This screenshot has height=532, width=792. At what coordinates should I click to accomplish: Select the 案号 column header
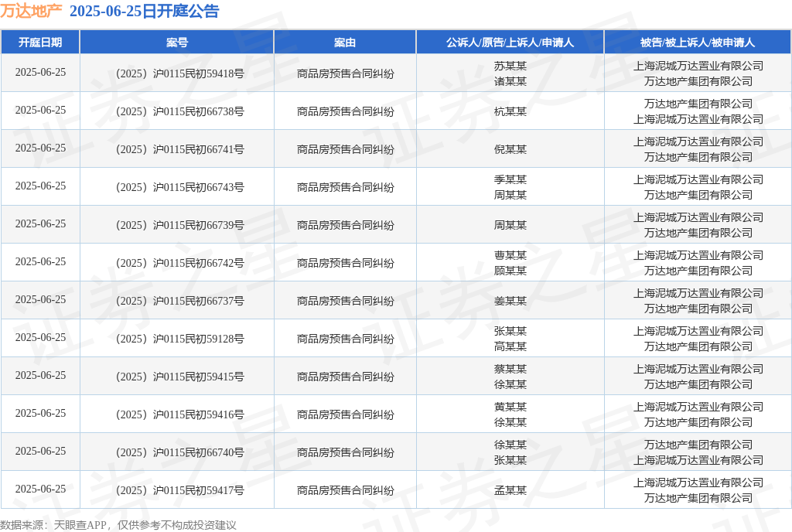(177, 43)
